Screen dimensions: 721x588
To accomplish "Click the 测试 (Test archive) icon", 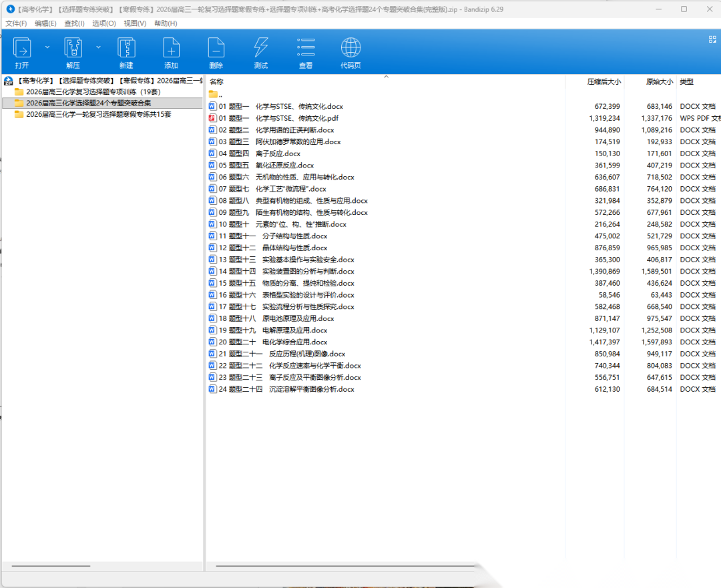I will point(261,49).
